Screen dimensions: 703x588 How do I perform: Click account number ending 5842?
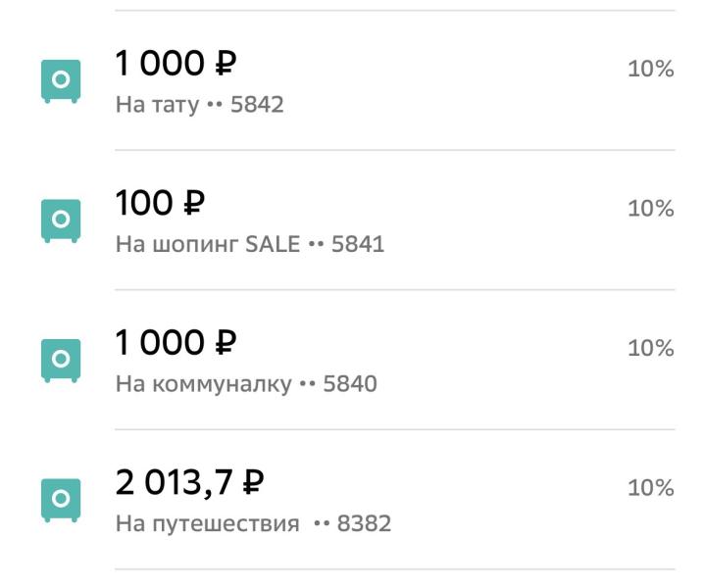(x=256, y=105)
